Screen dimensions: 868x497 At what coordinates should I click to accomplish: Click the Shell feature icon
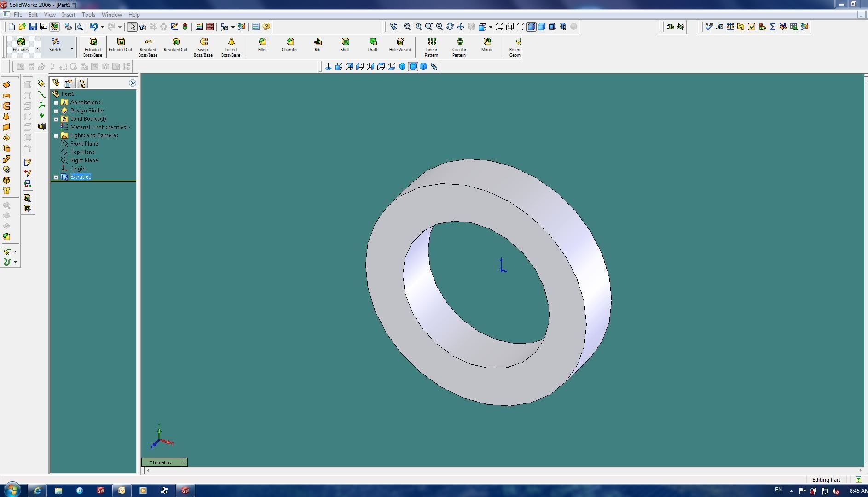(x=345, y=45)
